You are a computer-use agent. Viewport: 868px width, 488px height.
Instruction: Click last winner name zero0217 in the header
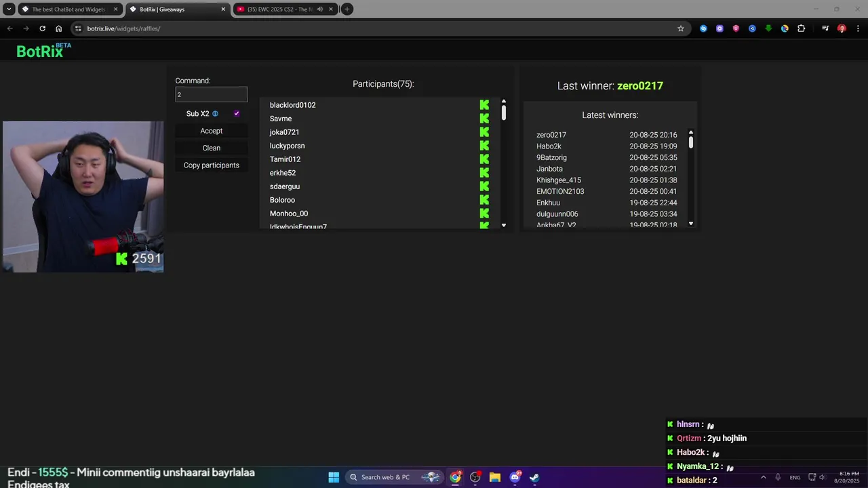(x=640, y=86)
